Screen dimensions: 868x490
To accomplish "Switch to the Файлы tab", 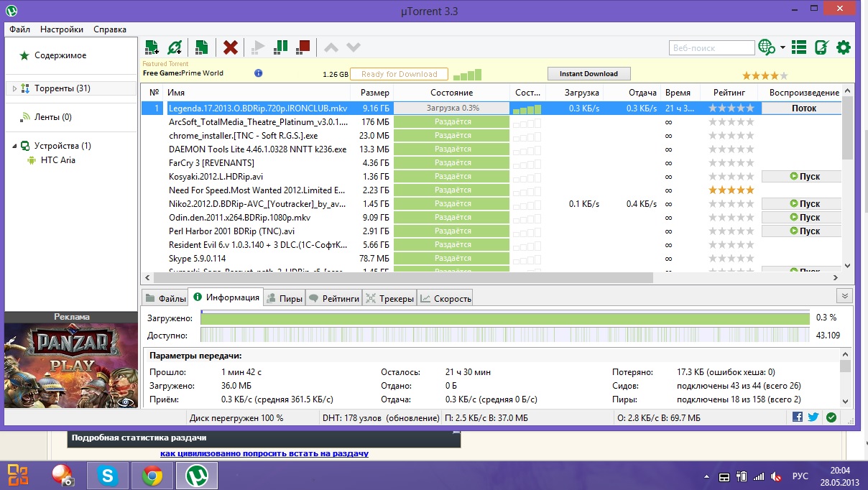I will pyautogui.click(x=165, y=298).
